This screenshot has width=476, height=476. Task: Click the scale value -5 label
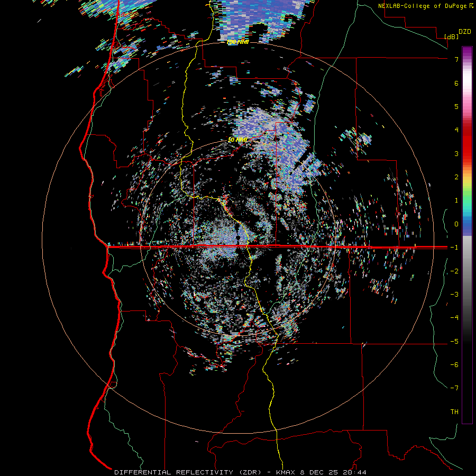pos(454,341)
